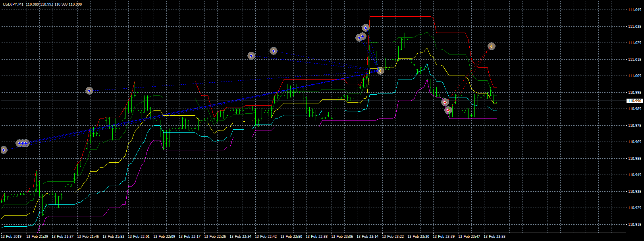Viewport: 644px width, 241px height.
Task: Click the 13 Feb 23:55 time label
Action: point(494,237)
